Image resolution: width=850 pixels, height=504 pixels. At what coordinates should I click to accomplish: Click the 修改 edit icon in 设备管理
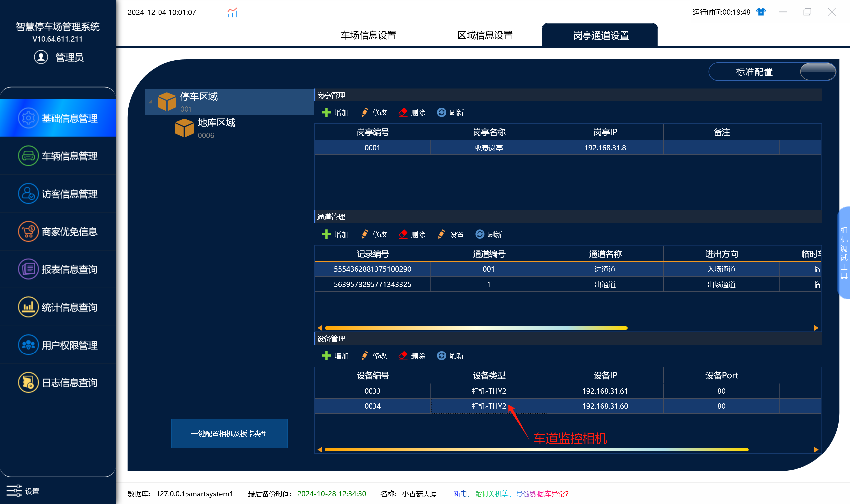click(365, 355)
